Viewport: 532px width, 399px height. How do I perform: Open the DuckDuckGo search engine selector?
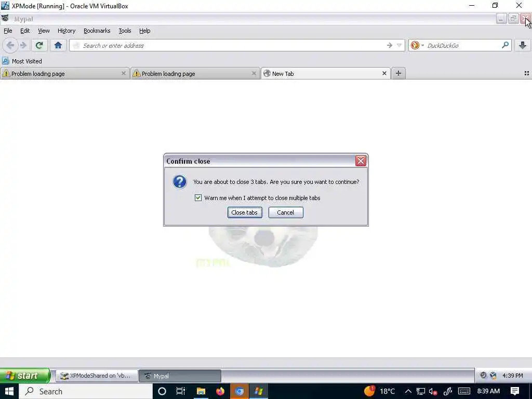pyautogui.click(x=417, y=45)
